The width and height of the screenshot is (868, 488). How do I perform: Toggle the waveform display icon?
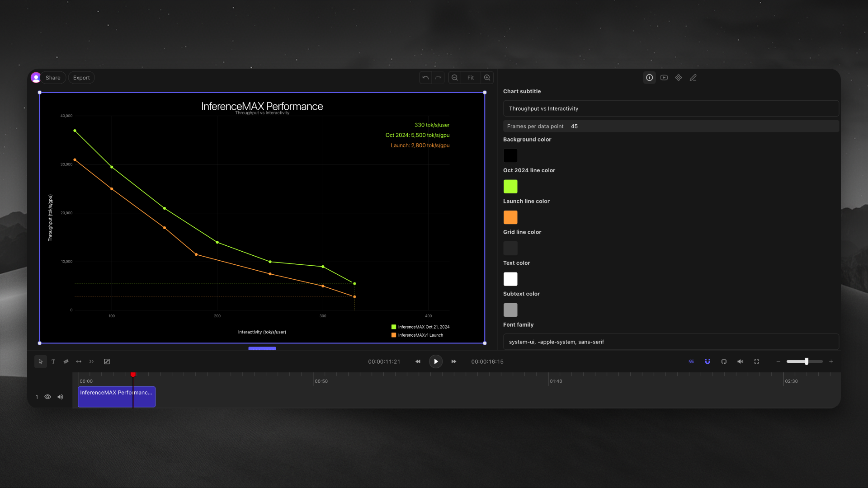coord(691,361)
